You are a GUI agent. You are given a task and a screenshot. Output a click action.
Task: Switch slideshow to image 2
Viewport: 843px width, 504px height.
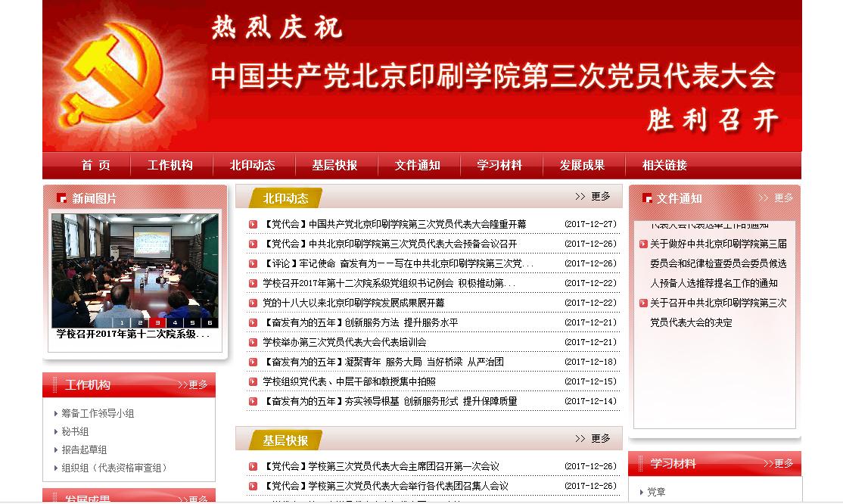tap(140, 322)
